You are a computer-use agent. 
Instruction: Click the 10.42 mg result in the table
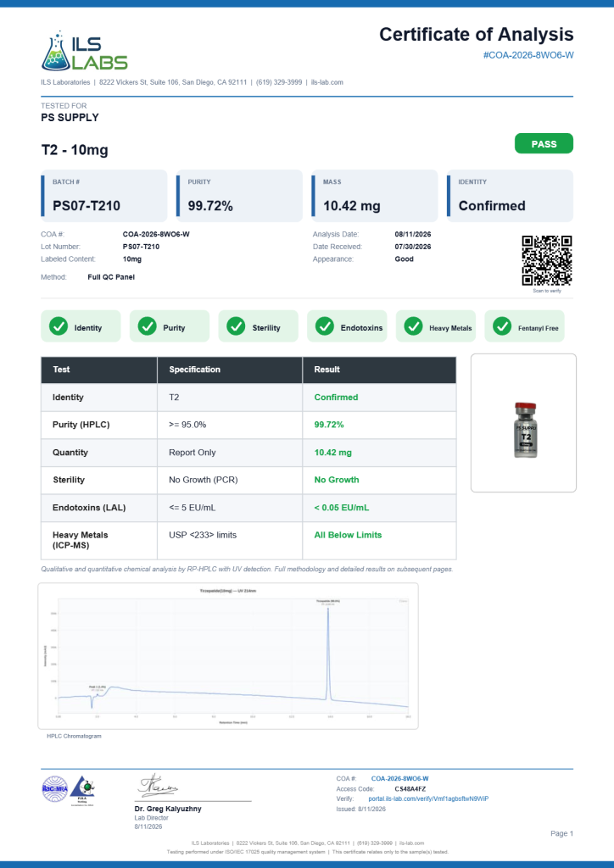coord(332,453)
